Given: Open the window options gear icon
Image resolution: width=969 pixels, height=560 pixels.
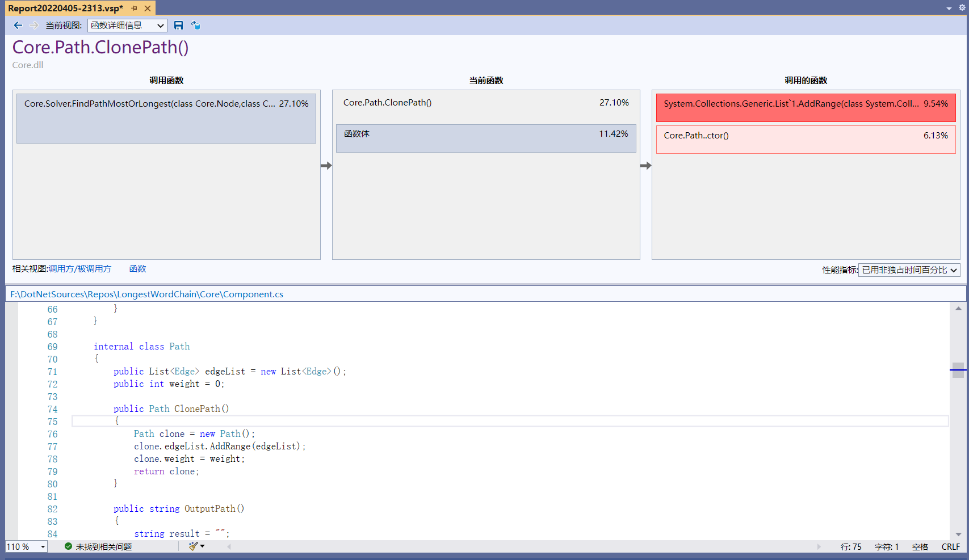Looking at the screenshot, I should pyautogui.click(x=962, y=7).
